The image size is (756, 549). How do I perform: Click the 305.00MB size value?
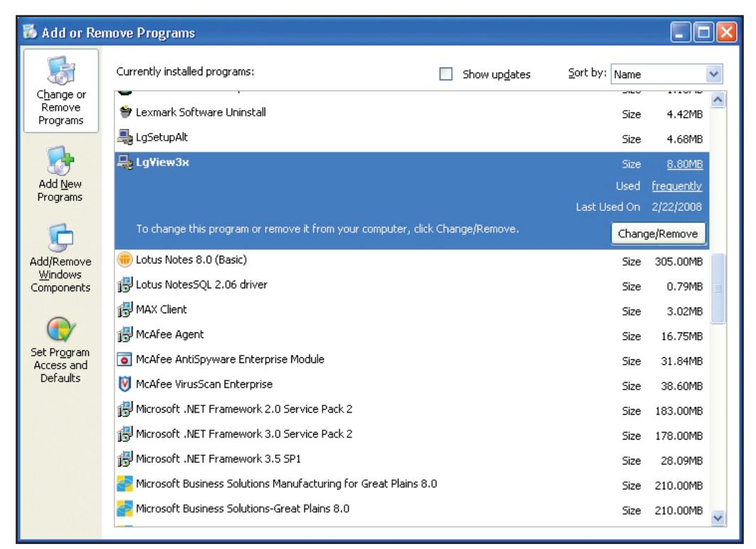(x=679, y=262)
